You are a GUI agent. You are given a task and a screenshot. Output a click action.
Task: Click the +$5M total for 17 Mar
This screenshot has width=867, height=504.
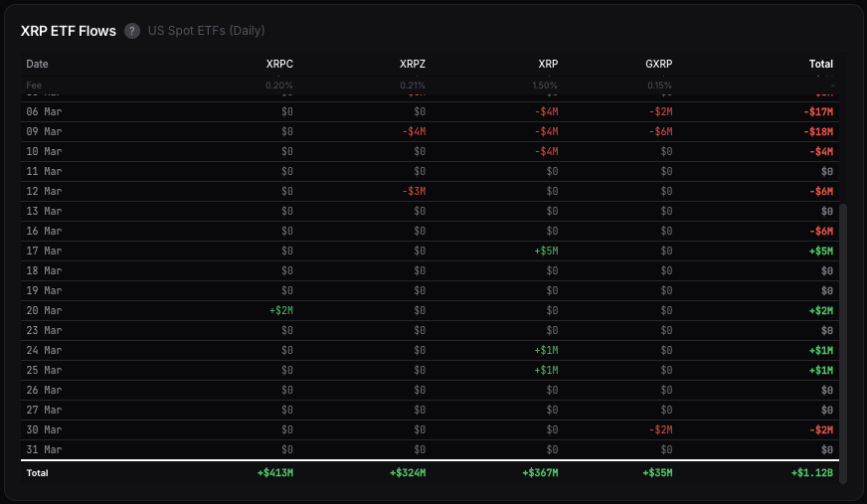click(x=821, y=251)
